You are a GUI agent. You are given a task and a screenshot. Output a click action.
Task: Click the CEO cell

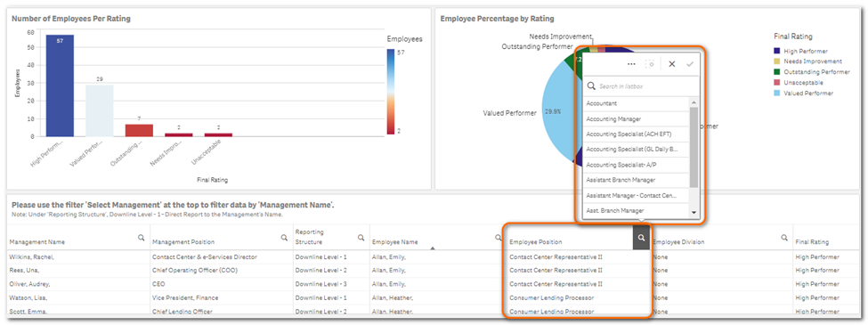click(221, 284)
